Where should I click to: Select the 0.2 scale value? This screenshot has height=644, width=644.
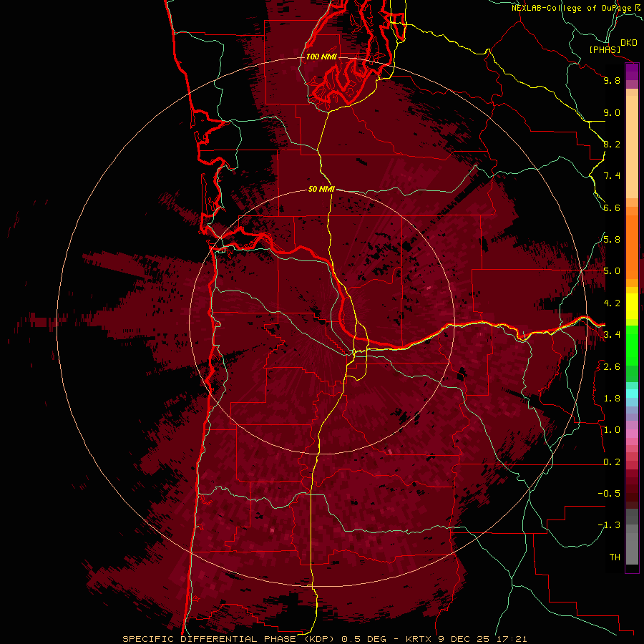click(612, 462)
